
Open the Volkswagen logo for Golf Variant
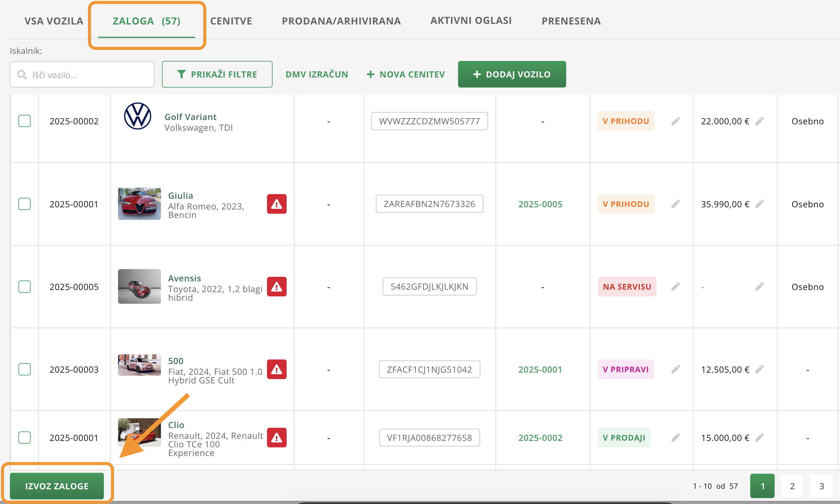pos(138,116)
